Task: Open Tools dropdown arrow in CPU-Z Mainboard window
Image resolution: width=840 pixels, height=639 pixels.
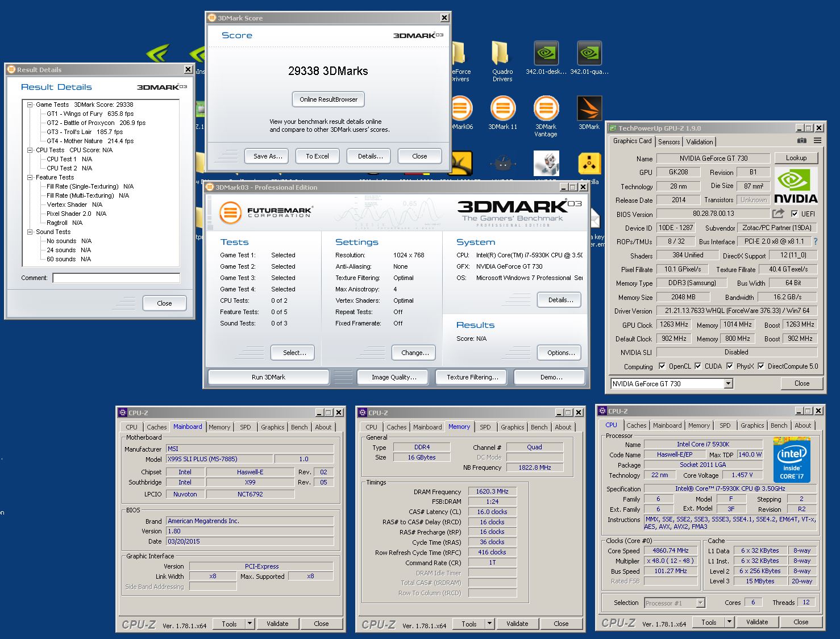Action: tap(249, 624)
